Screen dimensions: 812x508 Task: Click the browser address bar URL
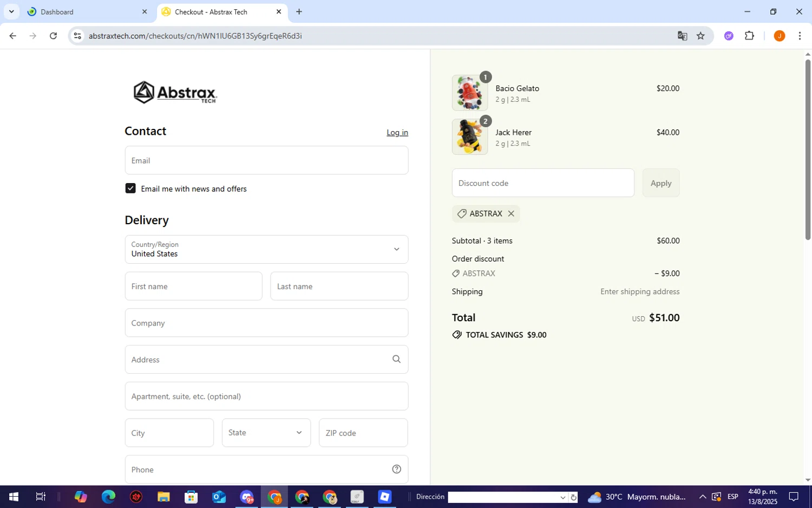195,36
